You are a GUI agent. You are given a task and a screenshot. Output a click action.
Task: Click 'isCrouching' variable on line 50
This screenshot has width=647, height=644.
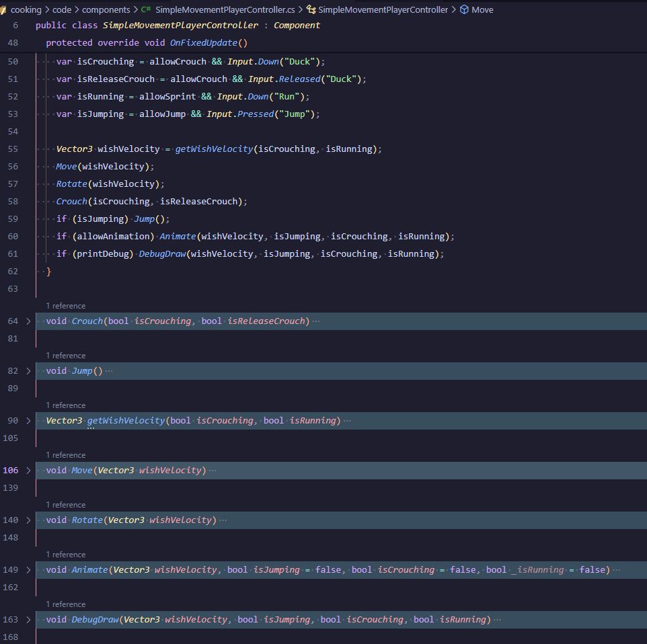pos(106,61)
